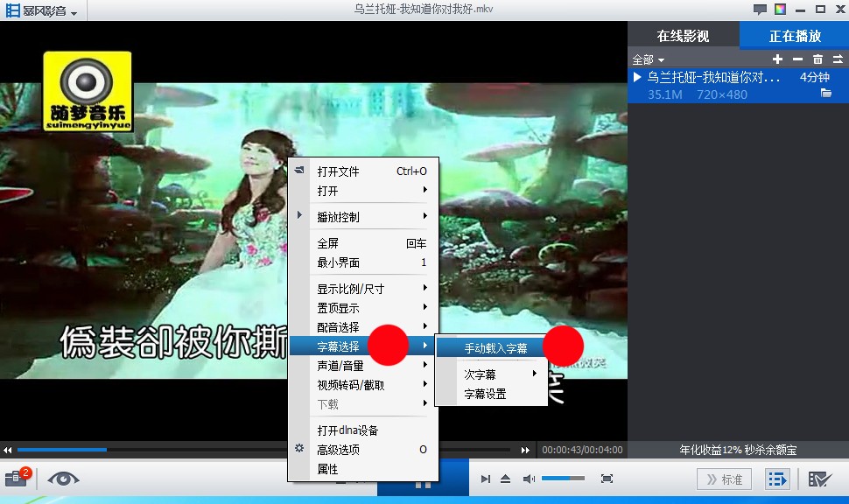Mute audio with the speaker icon
Screen dimensions: 849x504
point(529,479)
